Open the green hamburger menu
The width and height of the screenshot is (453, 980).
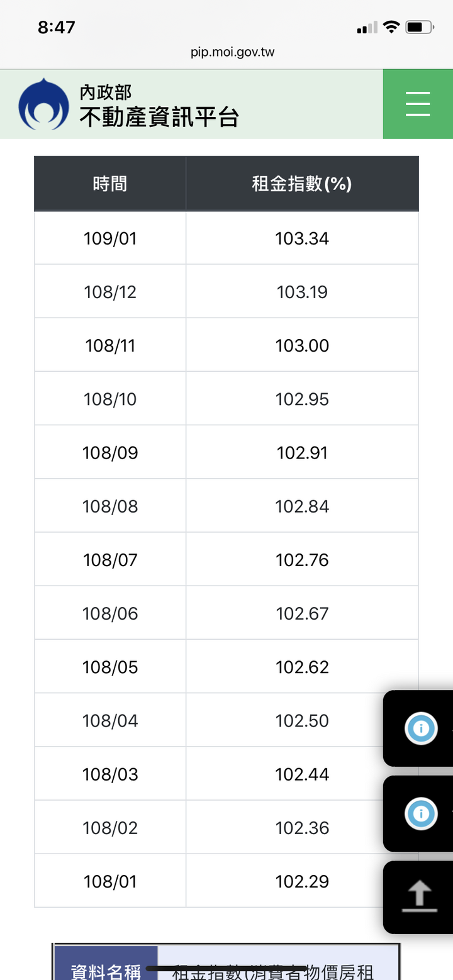[418, 104]
